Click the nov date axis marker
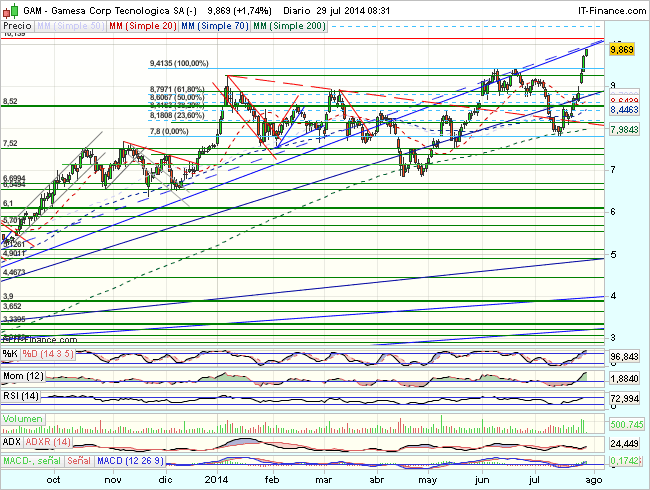Viewport: 650px width, 490px height. (x=113, y=480)
